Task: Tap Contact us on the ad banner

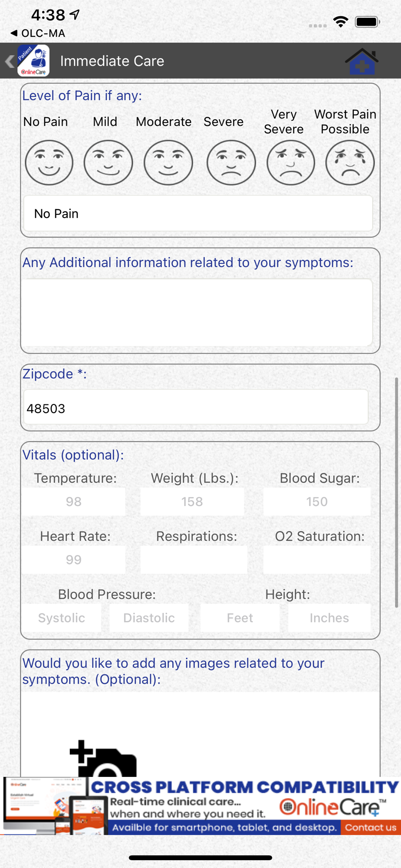Action: point(371,828)
